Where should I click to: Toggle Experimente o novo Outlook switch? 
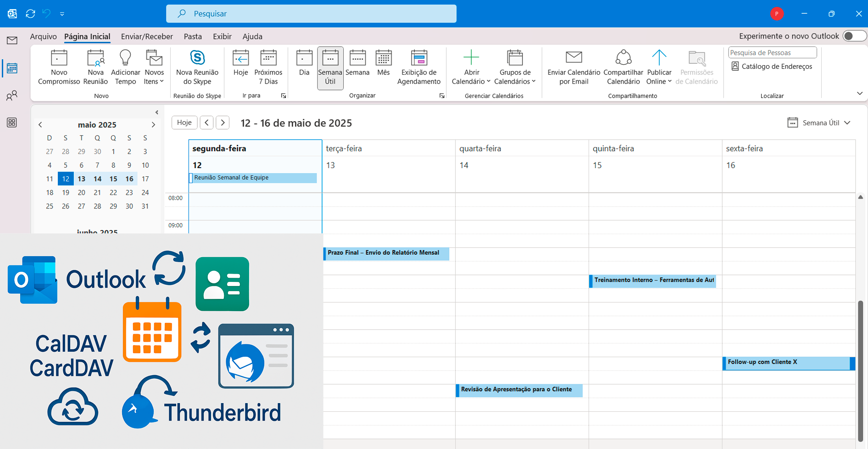(x=854, y=36)
